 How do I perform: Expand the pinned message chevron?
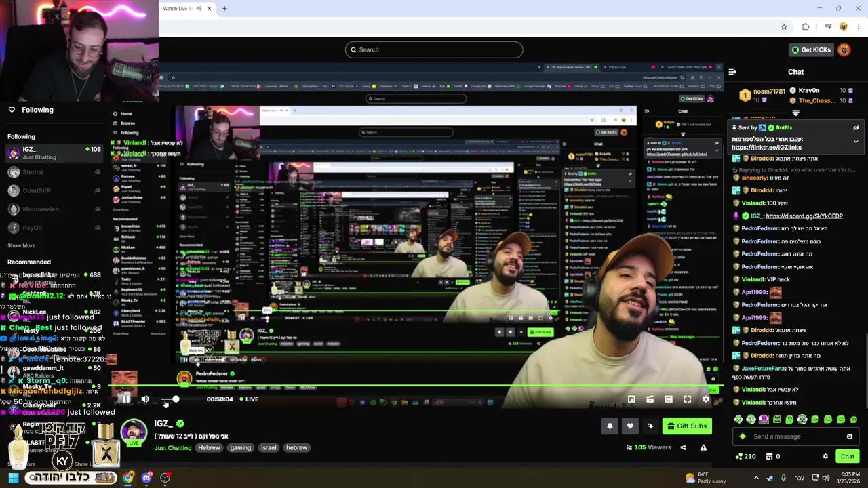click(x=856, y=142)
